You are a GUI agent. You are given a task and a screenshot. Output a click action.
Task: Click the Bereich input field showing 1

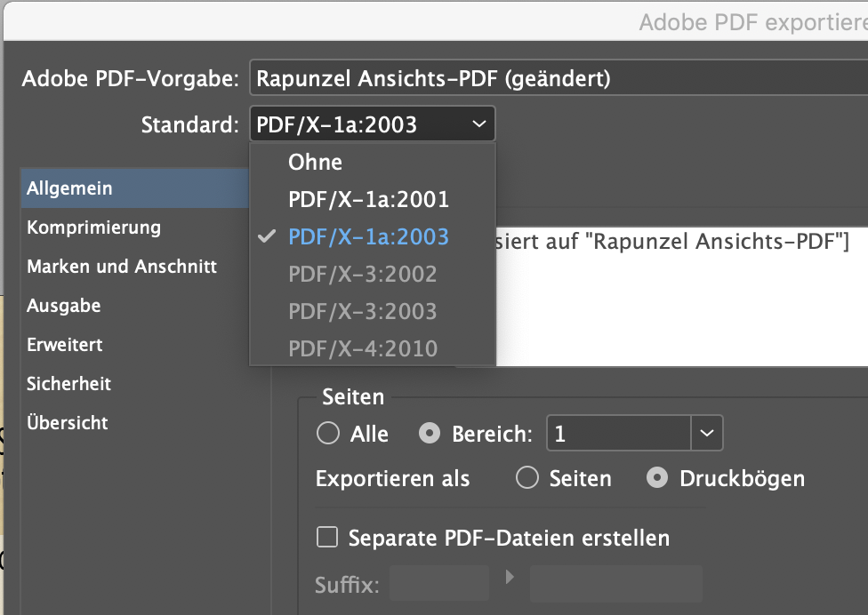[x=623, y=433]
